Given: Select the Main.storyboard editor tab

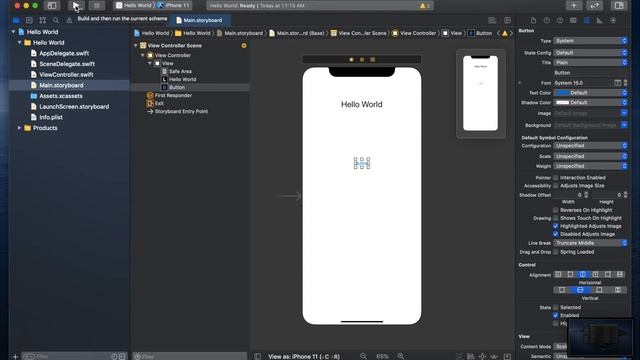Looking at the screenshot, I should (x=199, y=20).
